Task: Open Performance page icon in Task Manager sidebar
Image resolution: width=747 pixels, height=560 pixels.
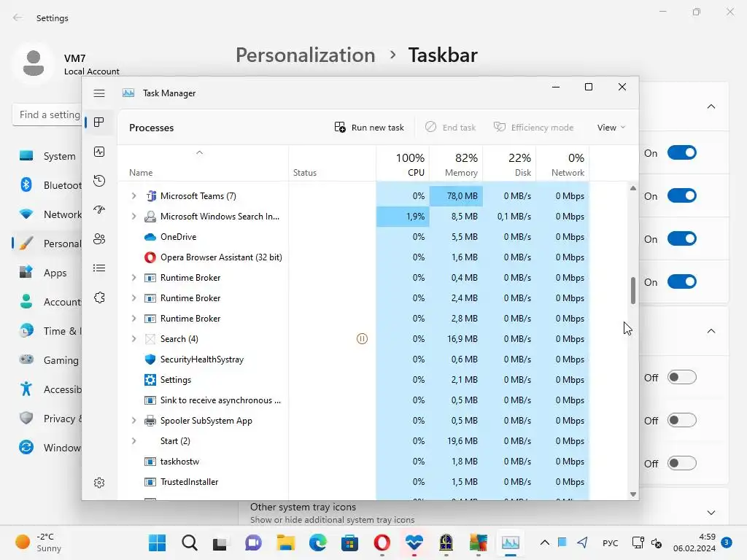Action: (99, 152)
